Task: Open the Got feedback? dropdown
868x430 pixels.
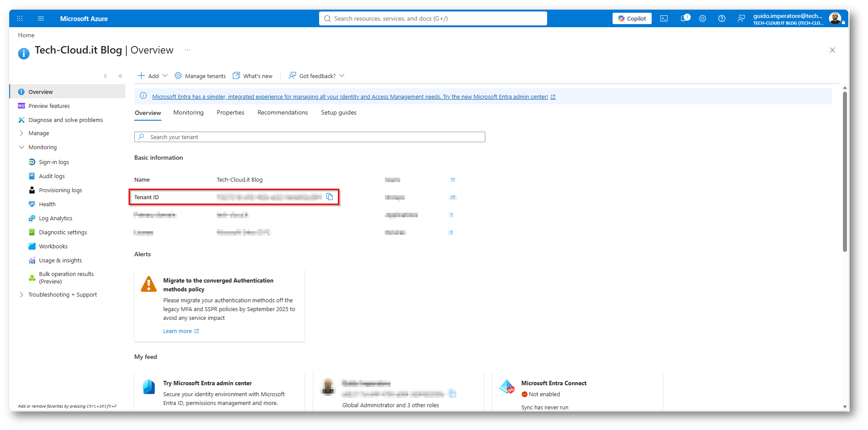Action: click(x=317, y=76)
